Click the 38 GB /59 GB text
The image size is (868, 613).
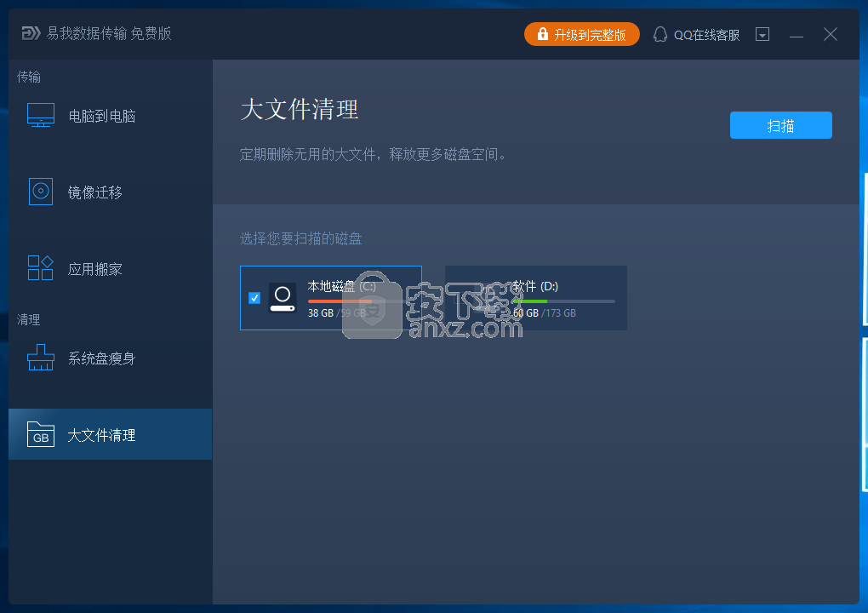click(337, 312)
